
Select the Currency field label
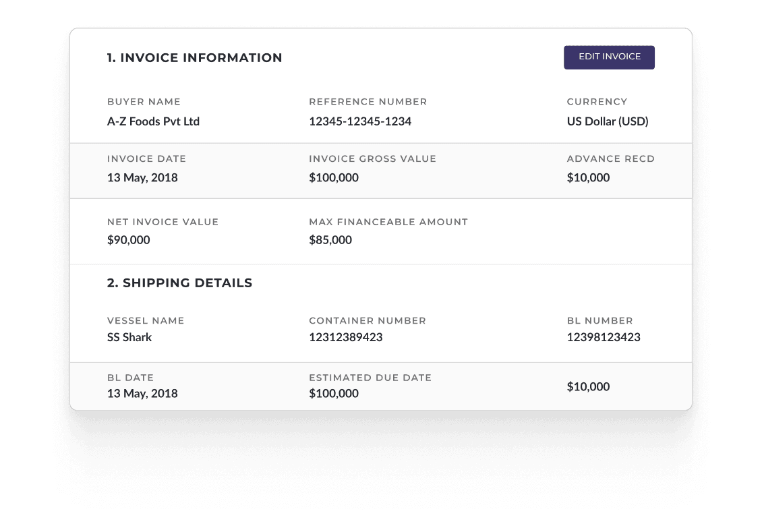coord(597,101)
